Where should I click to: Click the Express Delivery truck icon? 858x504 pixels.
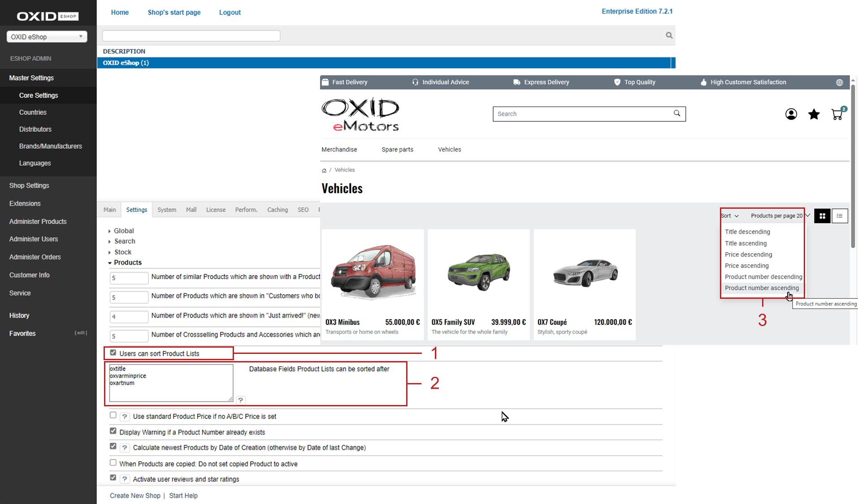tap(517, 82)
